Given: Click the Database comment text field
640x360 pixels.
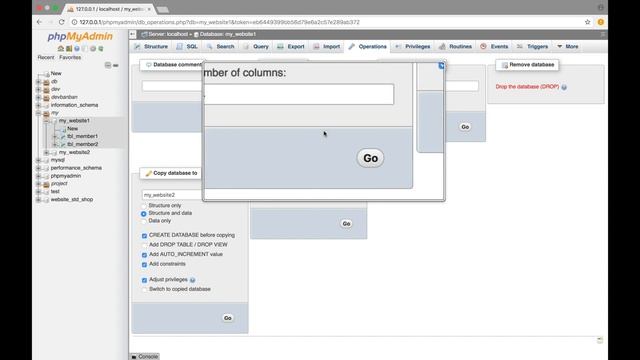Looking at the screenshot, I should (x=172, y=86).
